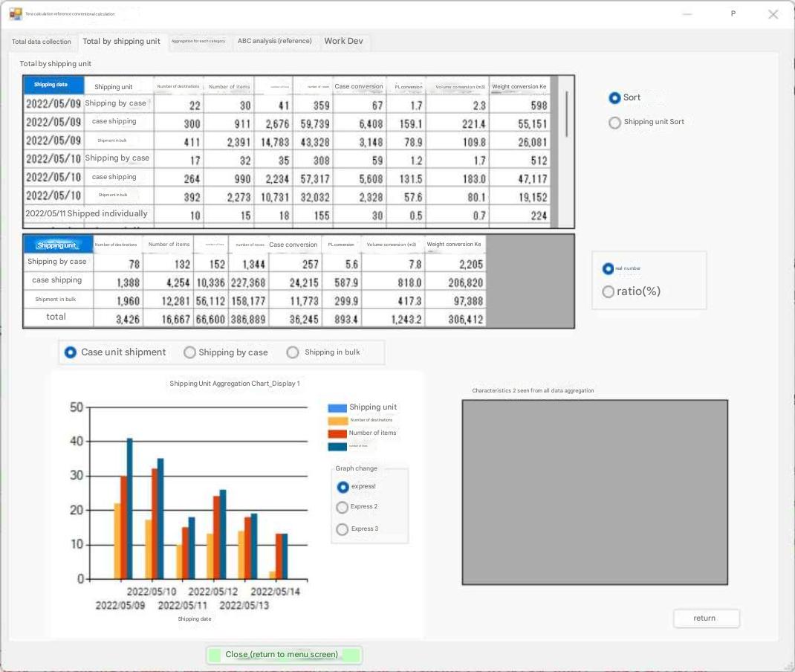Enable Shipping unit Sort option

pos(614,123)
